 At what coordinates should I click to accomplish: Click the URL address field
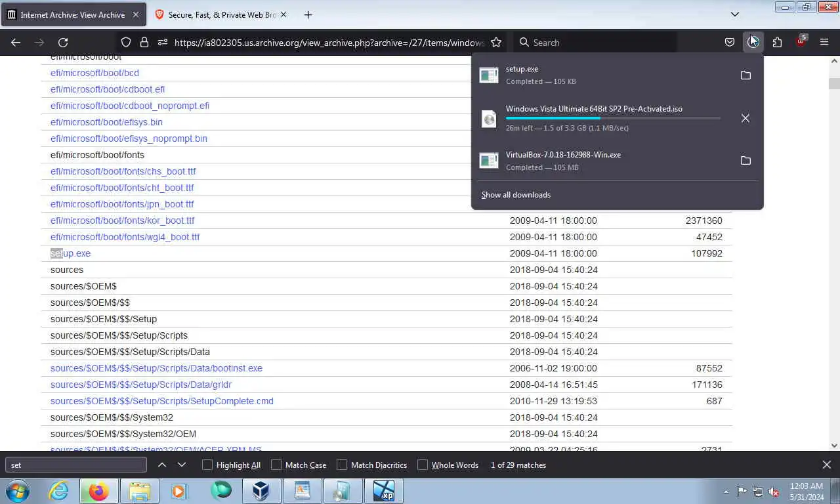pos(329,43)
